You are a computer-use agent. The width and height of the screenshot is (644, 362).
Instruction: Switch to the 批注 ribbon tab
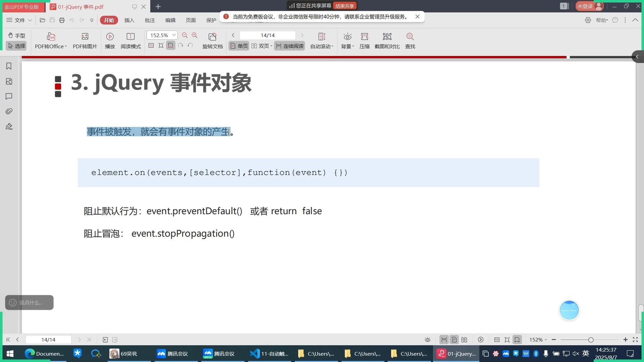pyautogui.click(x=150, y=20)
